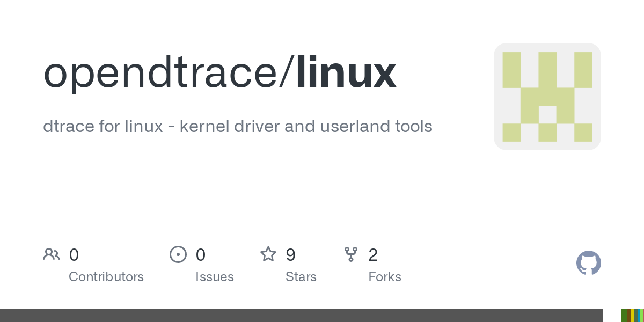The image size is (644, 322).
Task: Star the repository via the star outline
Action: (x=268, y=254)
